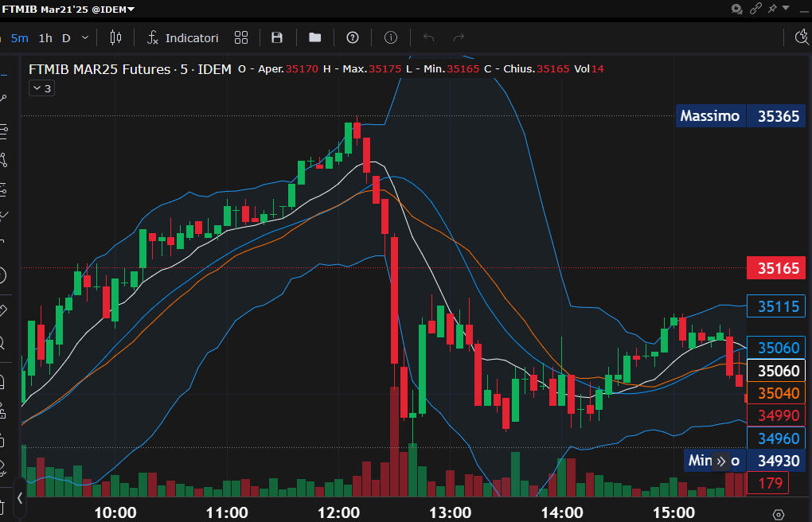Expand the timeframe chevron dropdown

pyautogui.click(x=85, y=38)
